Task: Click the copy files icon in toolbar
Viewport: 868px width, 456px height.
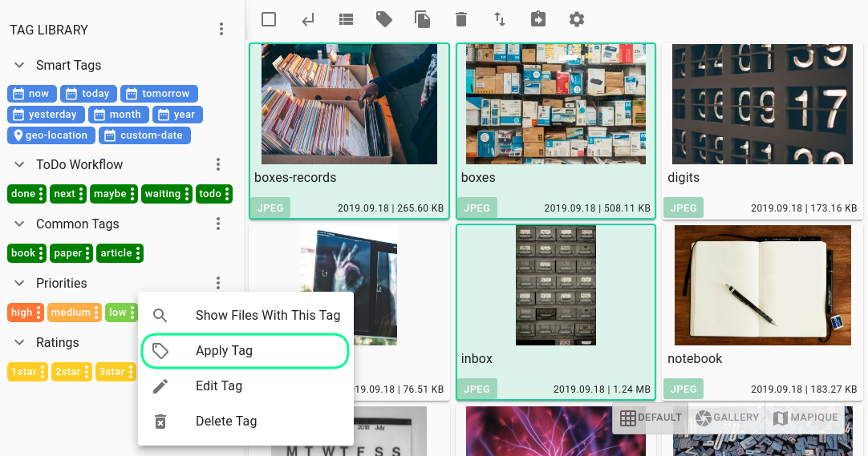Action: click(423, 19)
